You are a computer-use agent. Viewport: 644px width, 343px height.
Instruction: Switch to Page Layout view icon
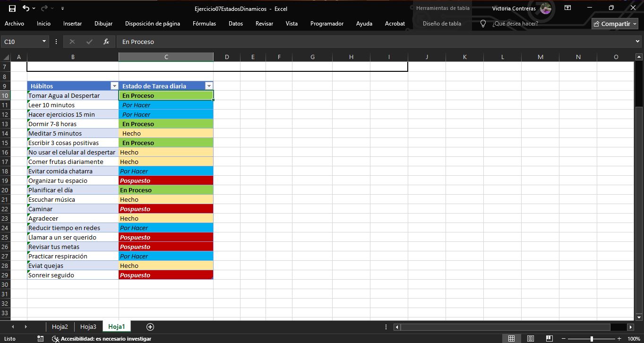click(531, 339)
